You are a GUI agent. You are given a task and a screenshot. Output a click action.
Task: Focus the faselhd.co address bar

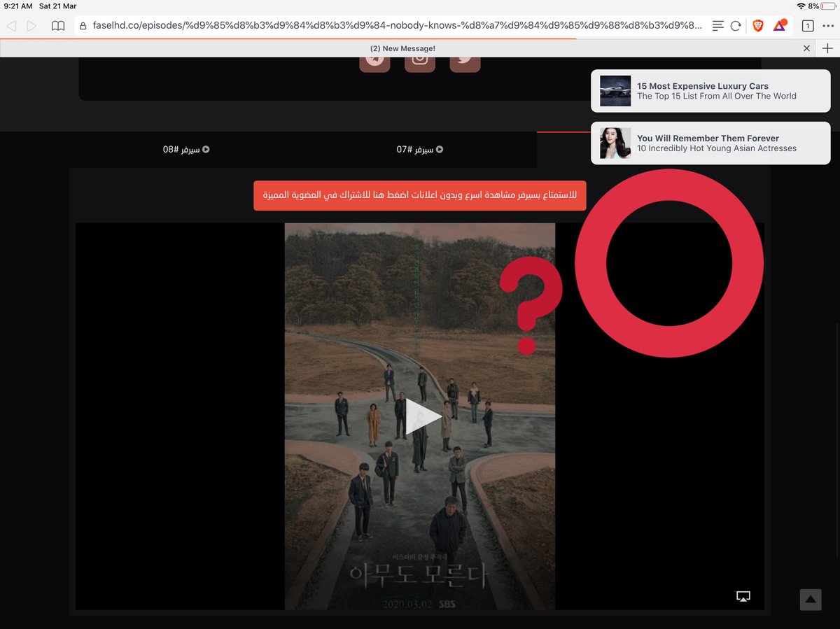point(397,26)
